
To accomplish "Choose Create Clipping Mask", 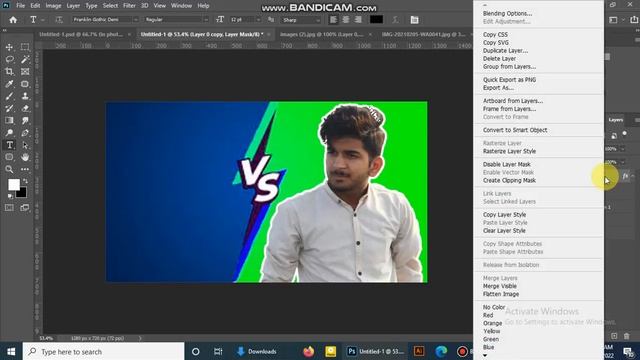I will pyautogui.click(x=509, y=180).
